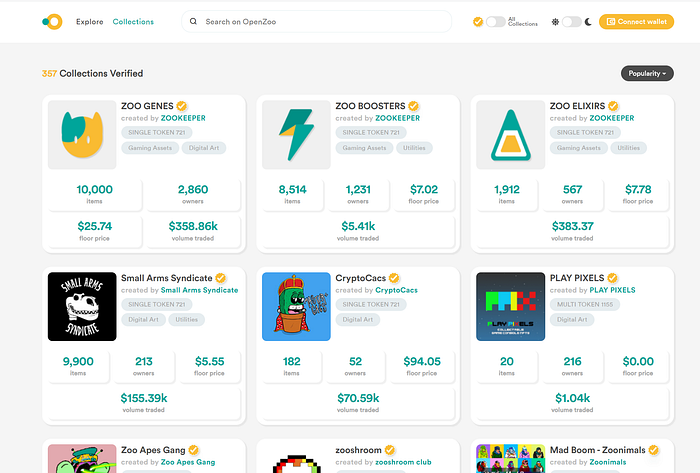Image resolution: width=700 pixels, height=473 pixels.
Task: Open Zoo Apes Gang creator link
Action: (188, 462)
